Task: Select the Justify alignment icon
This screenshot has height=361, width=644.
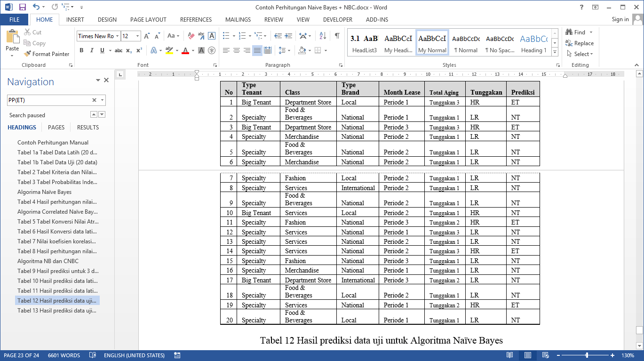Action: [x=257, y=50]
